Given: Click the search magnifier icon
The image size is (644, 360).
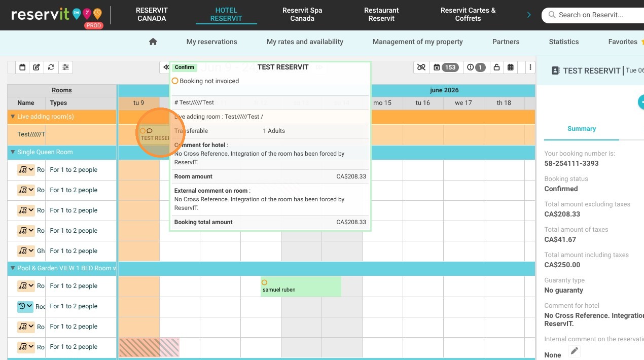Looking at the screenshot, I should (551, 15).
